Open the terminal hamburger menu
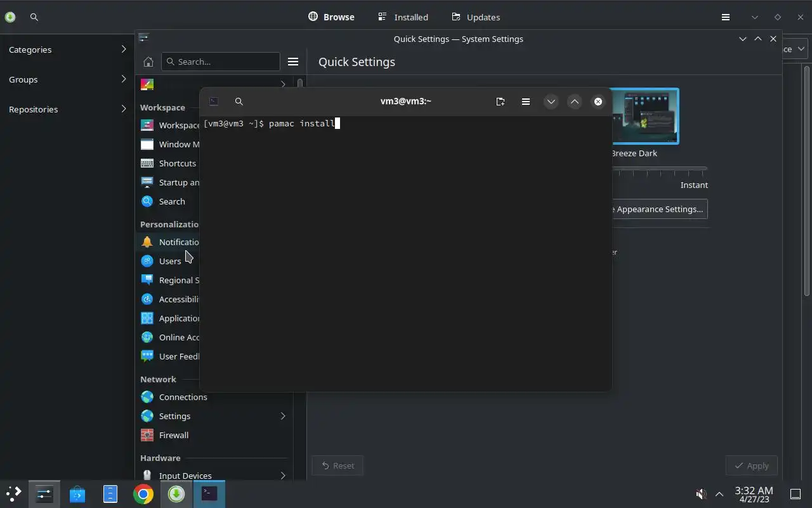 526,102
